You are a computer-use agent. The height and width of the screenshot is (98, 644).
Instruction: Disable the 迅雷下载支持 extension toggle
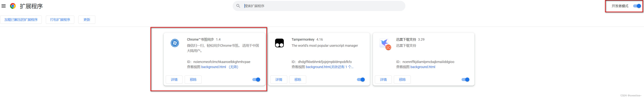(x=465, y=80)
